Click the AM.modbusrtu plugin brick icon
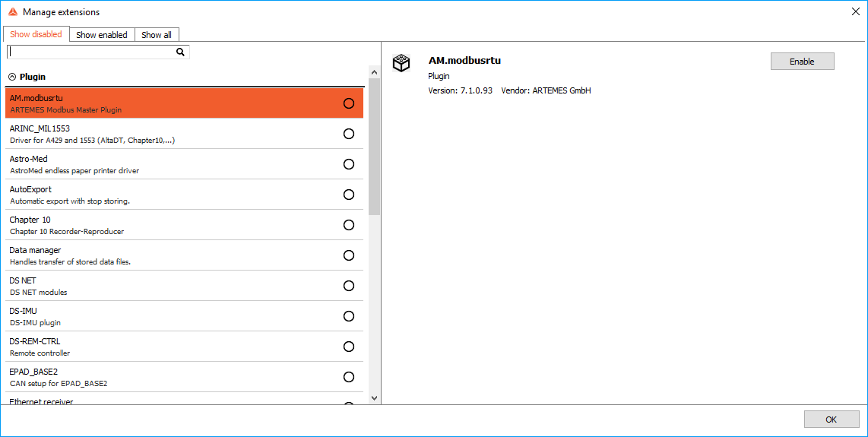 (401, 63)
